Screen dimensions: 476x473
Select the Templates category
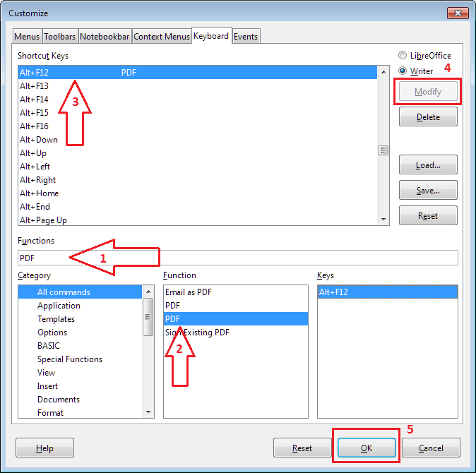[x=56, y=319]
